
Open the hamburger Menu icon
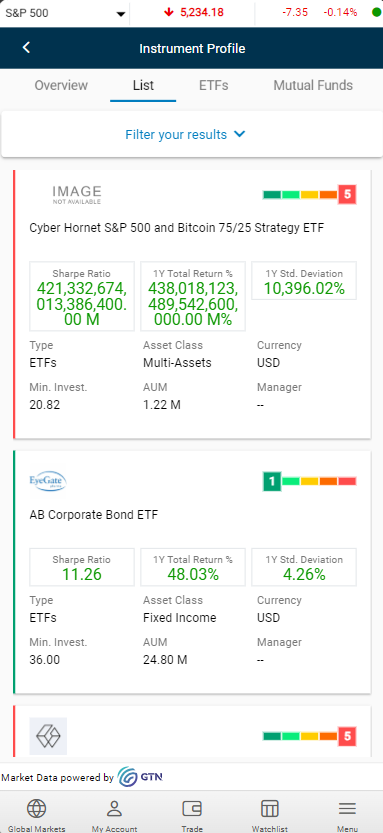pyautogui.click(x=347, y=809)
